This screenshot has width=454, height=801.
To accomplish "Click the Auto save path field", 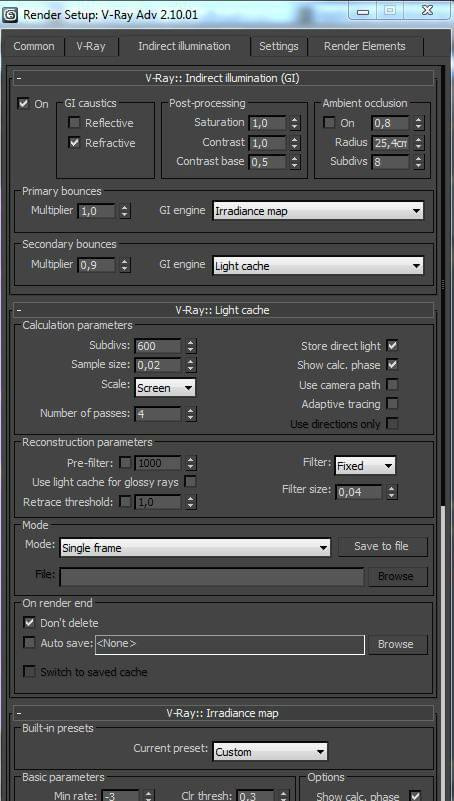I will (230, 644).
